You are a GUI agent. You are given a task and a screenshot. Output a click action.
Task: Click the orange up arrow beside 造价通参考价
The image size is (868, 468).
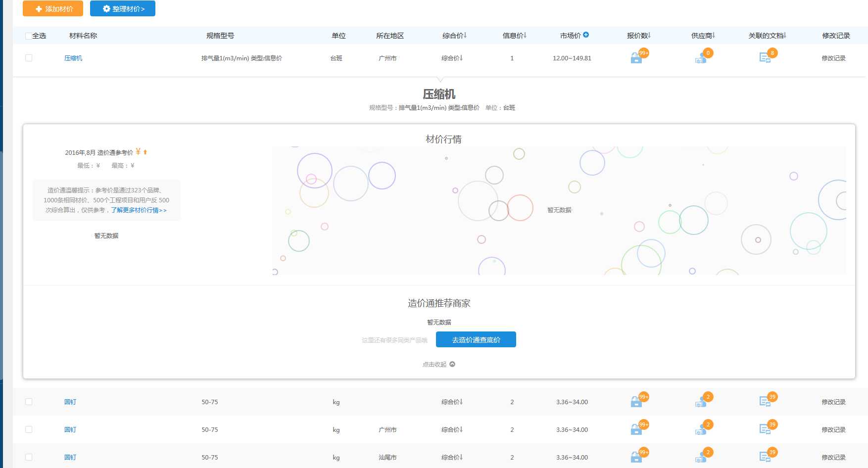[145, 152]
